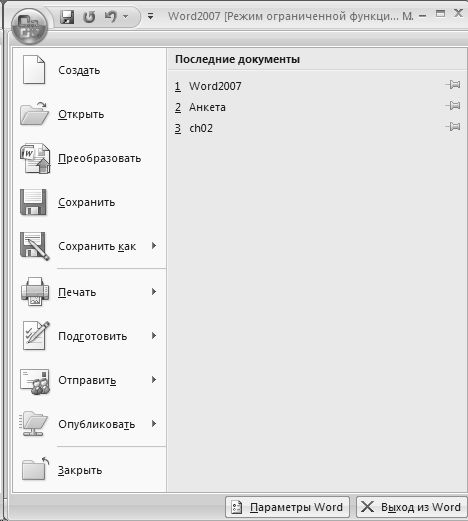The image size is (468, 521).
Task: Open the Параметры Word button
Action: (287, 507)
